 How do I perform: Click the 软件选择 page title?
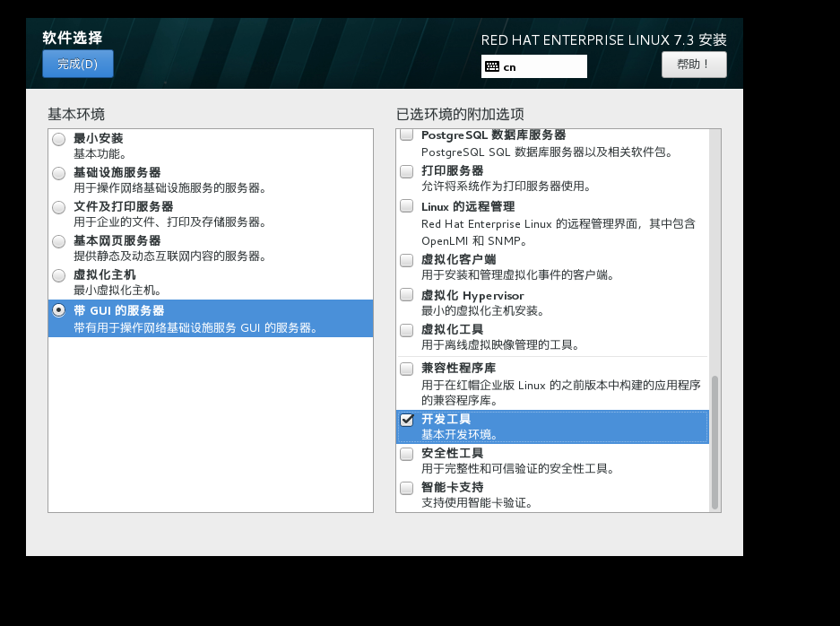[73, 38]
